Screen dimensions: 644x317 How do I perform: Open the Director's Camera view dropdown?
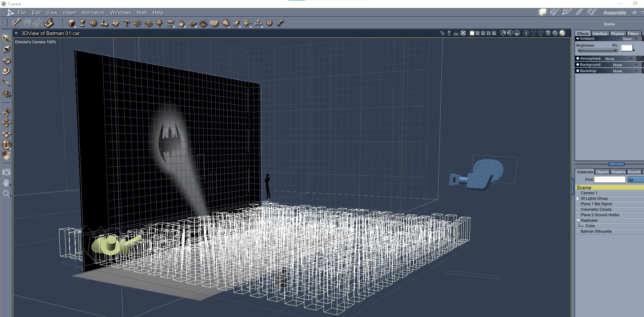pos(35,42)
